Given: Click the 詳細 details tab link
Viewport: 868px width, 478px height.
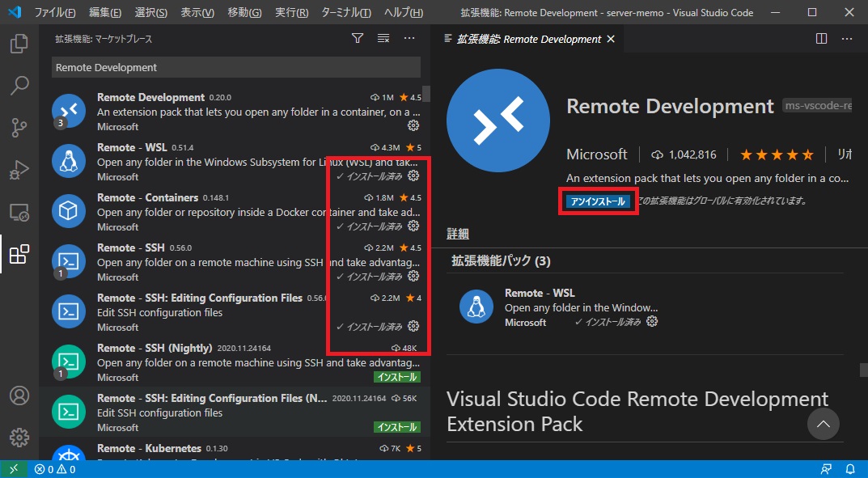Looking at the screenshot, I should (458, 234).
